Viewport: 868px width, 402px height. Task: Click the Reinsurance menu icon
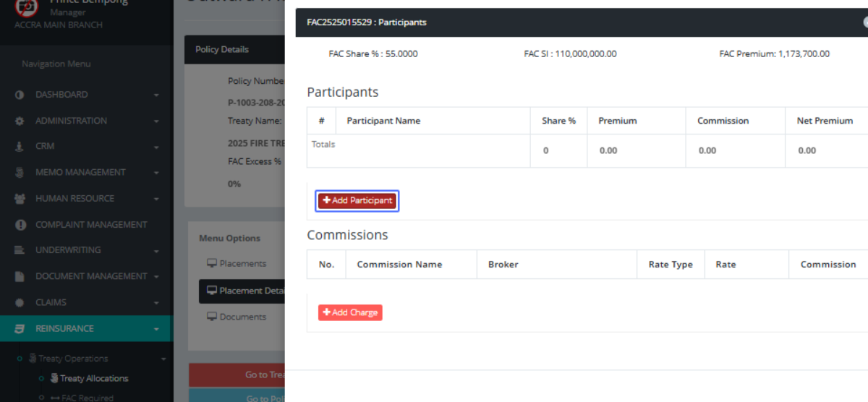coord(20,328)
